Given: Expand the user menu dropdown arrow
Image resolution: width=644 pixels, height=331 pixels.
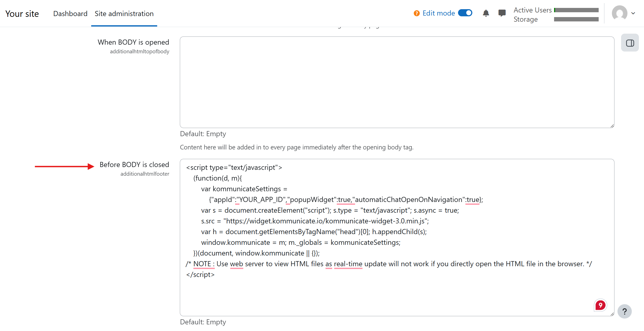Looking at the screenshot, I should point(633,13).
